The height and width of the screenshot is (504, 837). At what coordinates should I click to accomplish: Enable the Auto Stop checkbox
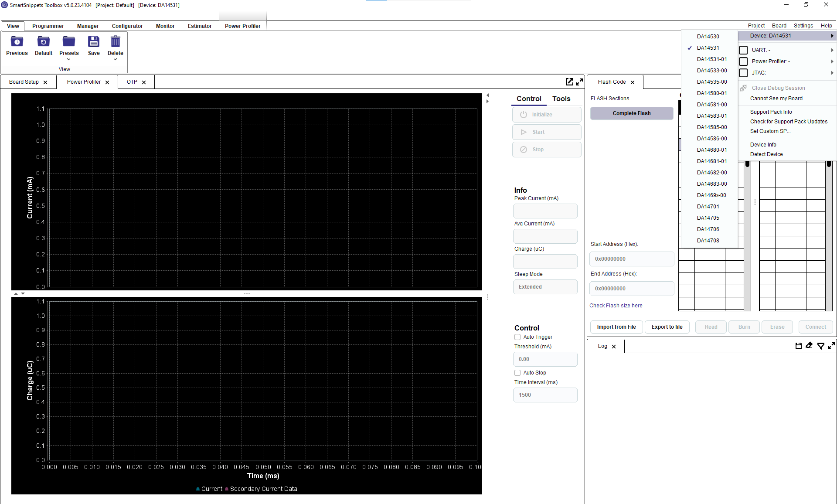click(x=517, y=373)
